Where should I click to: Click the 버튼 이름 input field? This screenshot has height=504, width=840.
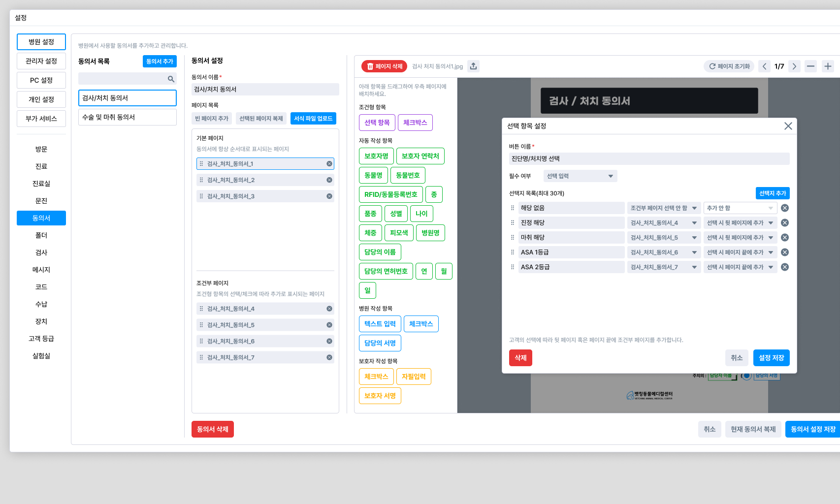click(649, 158)
